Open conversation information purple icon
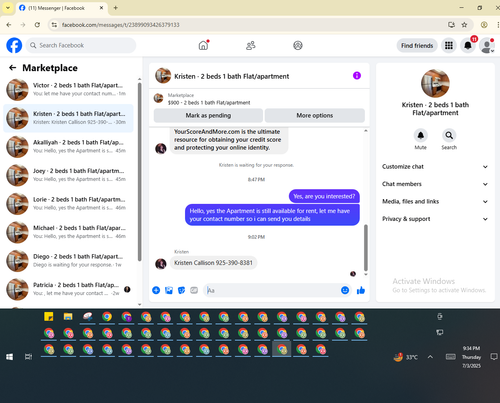 tap(357, 76)
